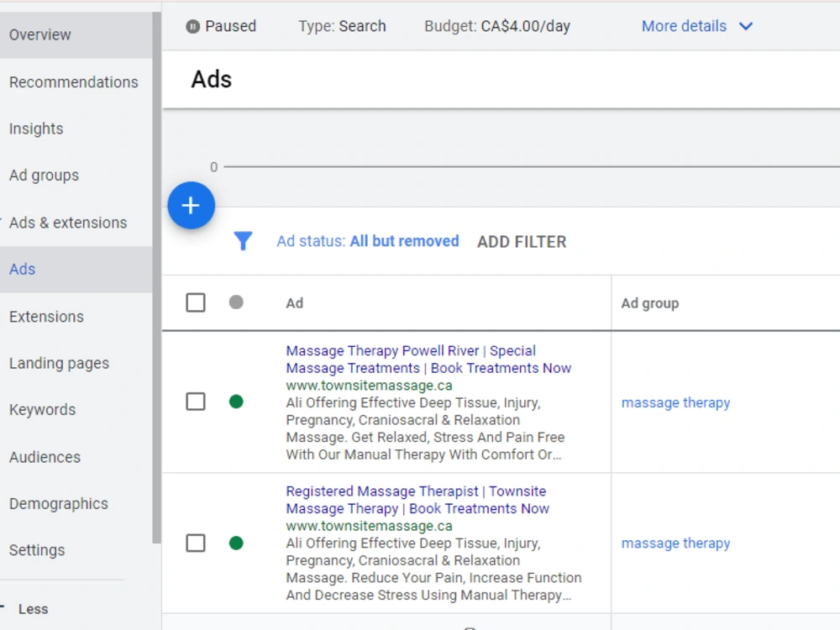Open massage therapy ad group of first ad
Viewport: 840px width, 630px height.
(675, 402)
